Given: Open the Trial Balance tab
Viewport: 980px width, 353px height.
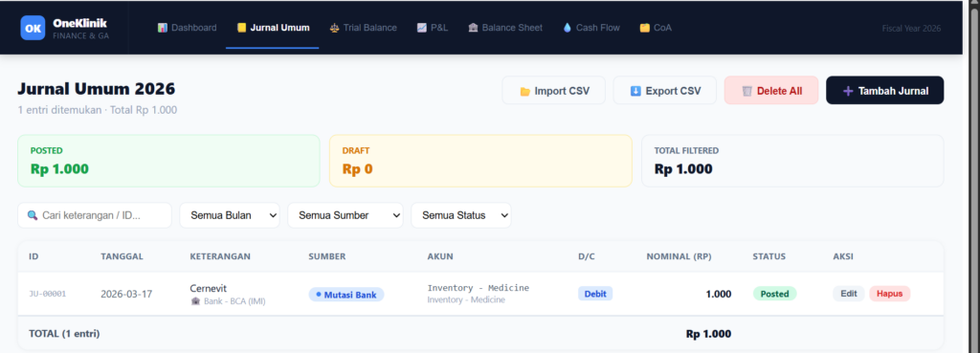Looking at the screenshot, I should coord(363,28).
